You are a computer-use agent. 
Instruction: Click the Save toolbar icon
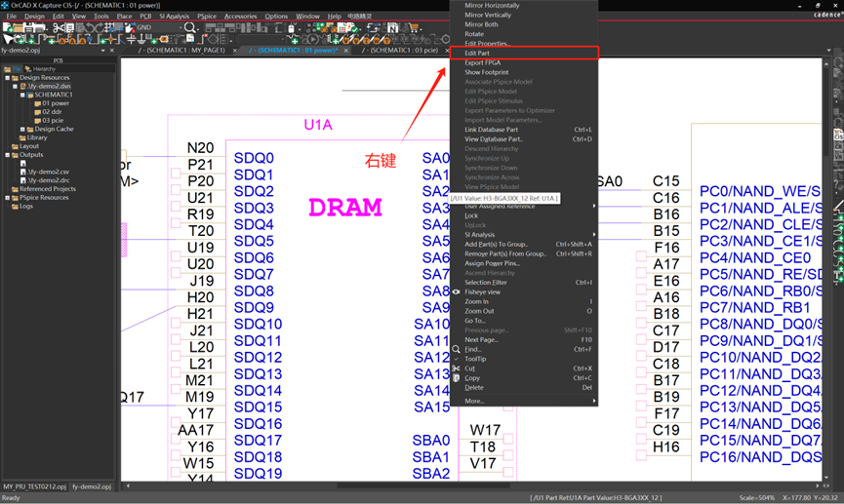point(29,27)
